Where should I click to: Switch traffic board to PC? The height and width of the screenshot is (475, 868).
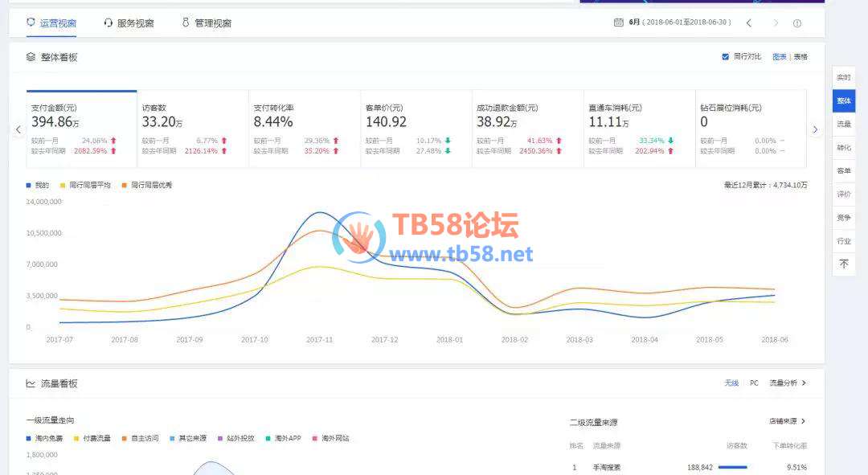click(x=754, y=383)
